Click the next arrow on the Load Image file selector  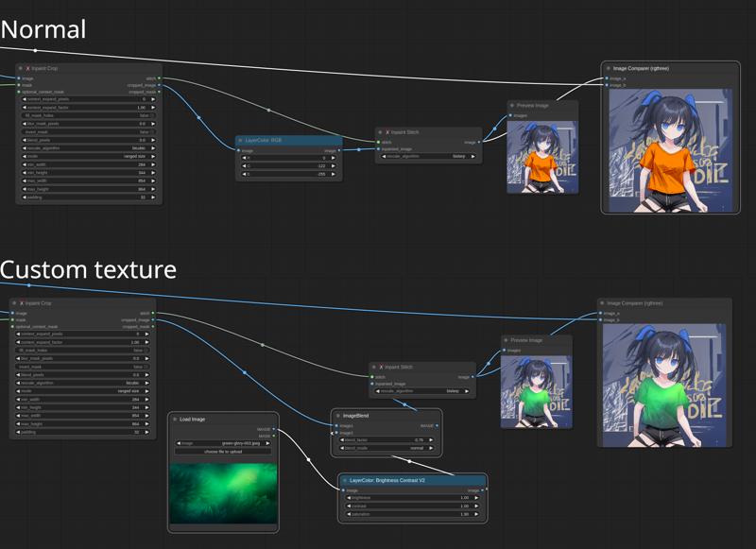[x=267, y=443]
